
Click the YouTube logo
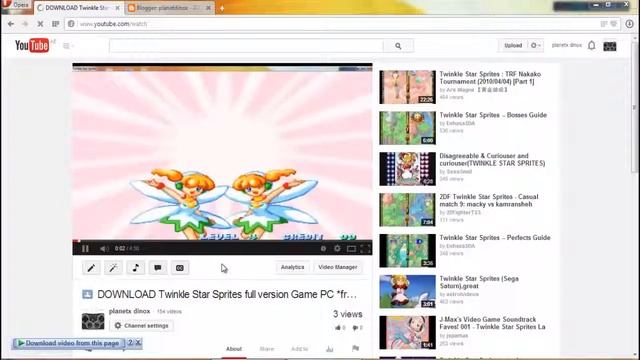tap(32, 45)
